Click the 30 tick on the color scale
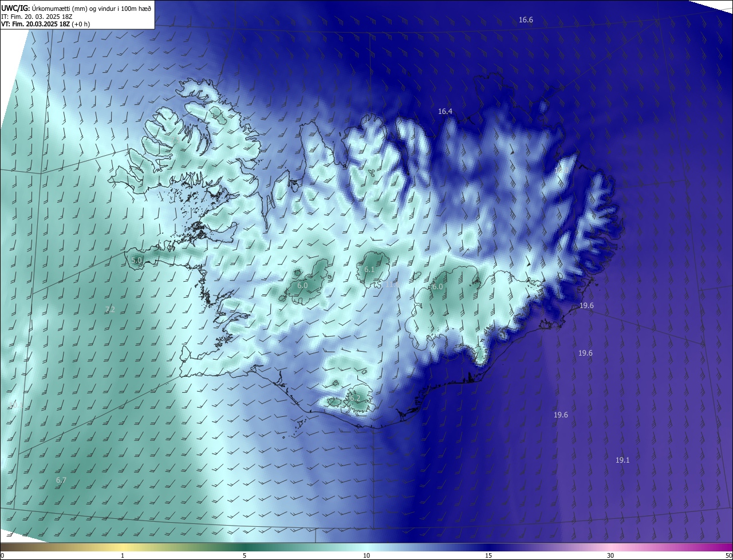733x560 pixels. pyautogui.click(x=610, y=555)
